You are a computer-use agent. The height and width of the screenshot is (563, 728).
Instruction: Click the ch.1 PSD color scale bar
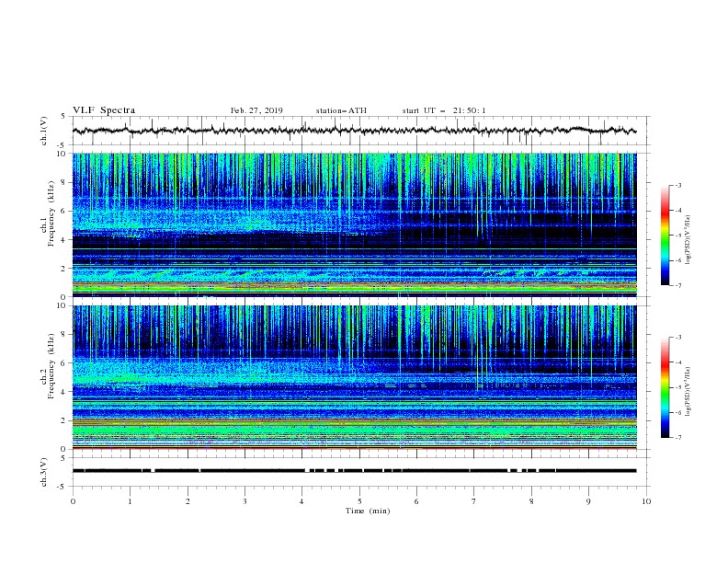pyautogui.click(x=665, y=236)
